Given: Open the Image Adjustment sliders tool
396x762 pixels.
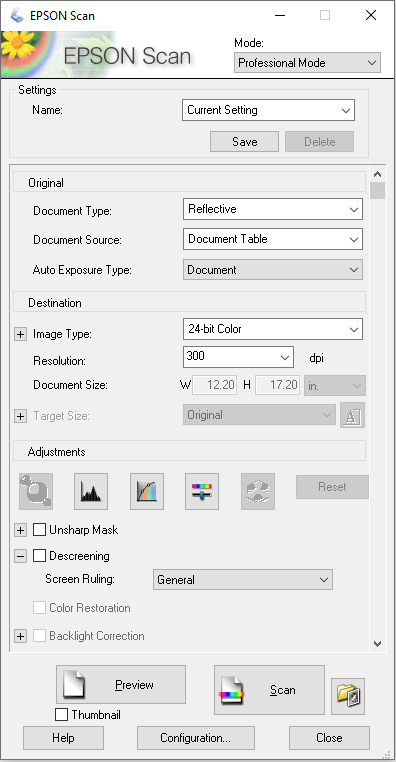Looking at the screenshot, I should [202, 491].
